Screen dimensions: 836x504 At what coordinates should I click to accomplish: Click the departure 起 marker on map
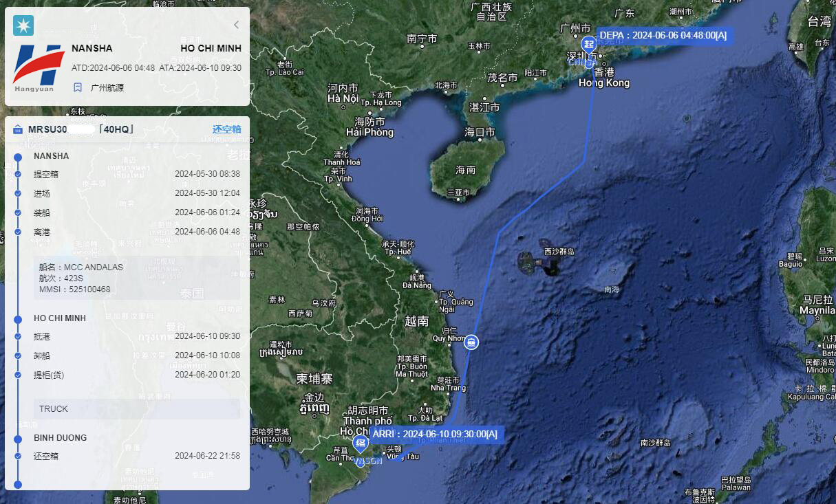(588, 44)
